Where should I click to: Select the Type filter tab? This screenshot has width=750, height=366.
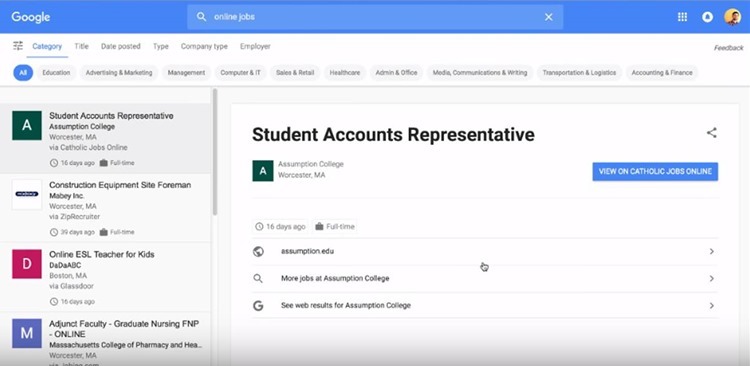pos(161,46)
